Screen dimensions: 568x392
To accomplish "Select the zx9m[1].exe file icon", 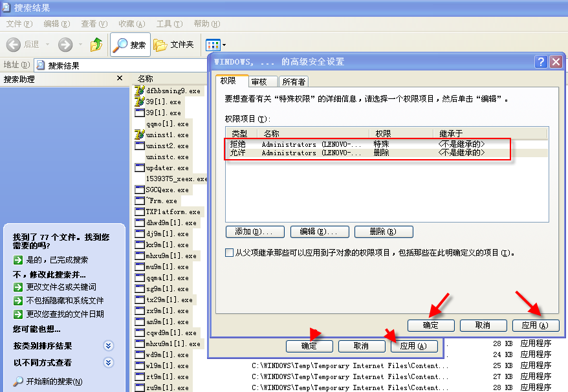I will (x=140, y=310).
